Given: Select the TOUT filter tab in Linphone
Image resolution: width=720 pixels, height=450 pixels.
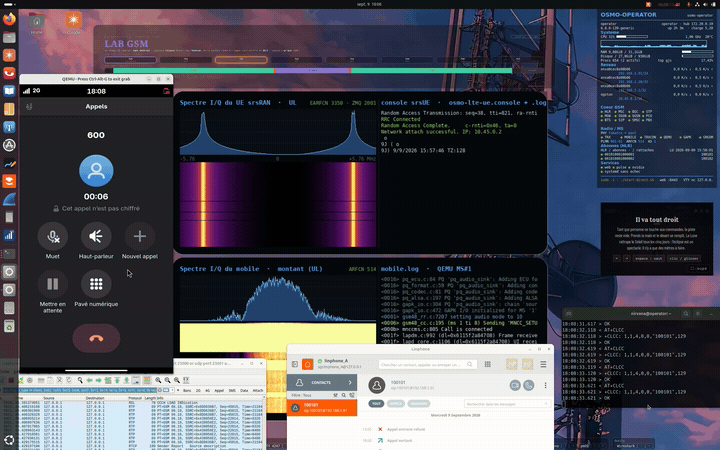Looking at the screenshot, I should tap(376, 404).
